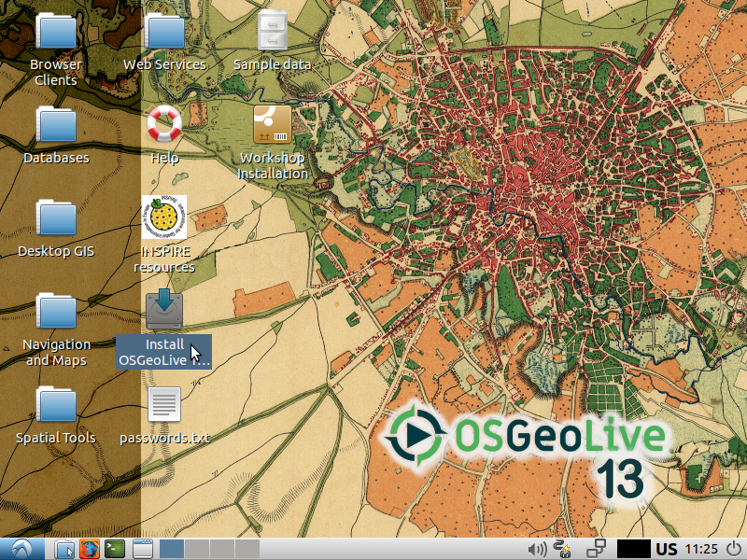Switch to the first workspace

[172, 549]
